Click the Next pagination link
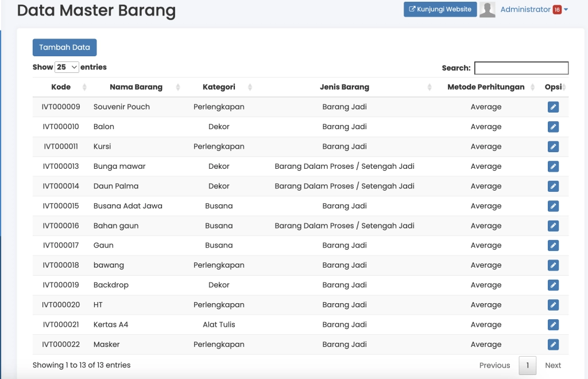This screenshot has height=379, width=588. (x=553, y=365)
